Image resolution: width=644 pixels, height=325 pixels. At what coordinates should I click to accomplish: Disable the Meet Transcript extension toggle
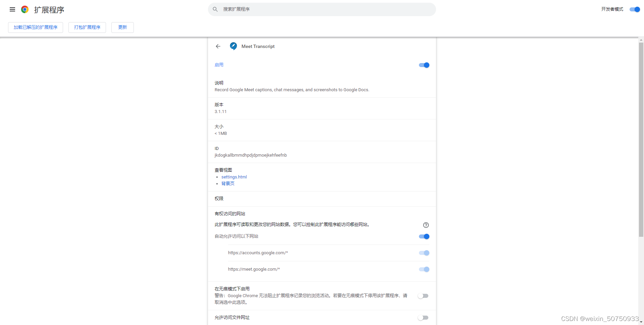424,65
